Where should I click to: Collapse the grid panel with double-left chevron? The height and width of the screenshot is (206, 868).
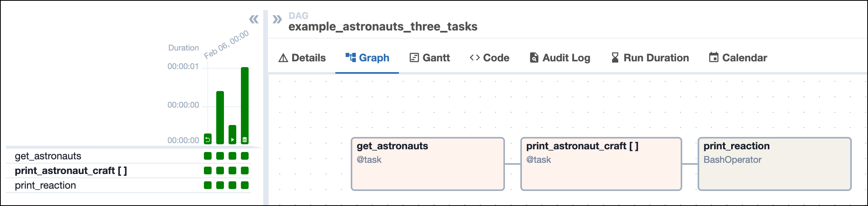[x=254, y=19]
